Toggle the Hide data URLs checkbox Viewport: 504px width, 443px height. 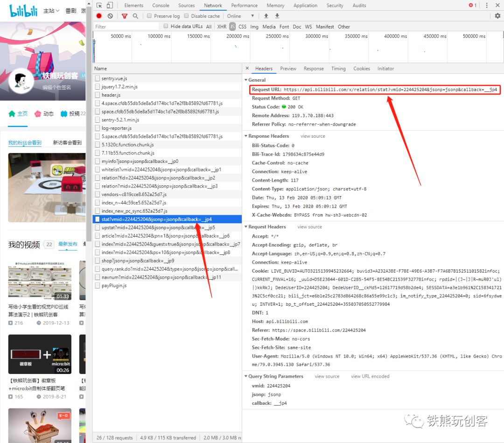(x=166, y=26)
